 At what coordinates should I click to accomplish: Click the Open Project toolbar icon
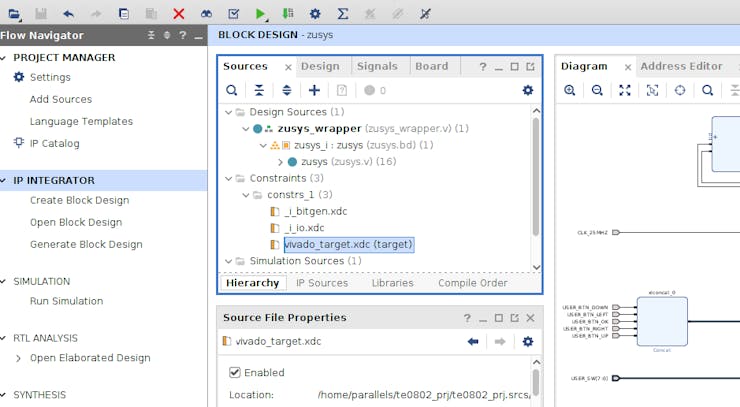[14, 14]
